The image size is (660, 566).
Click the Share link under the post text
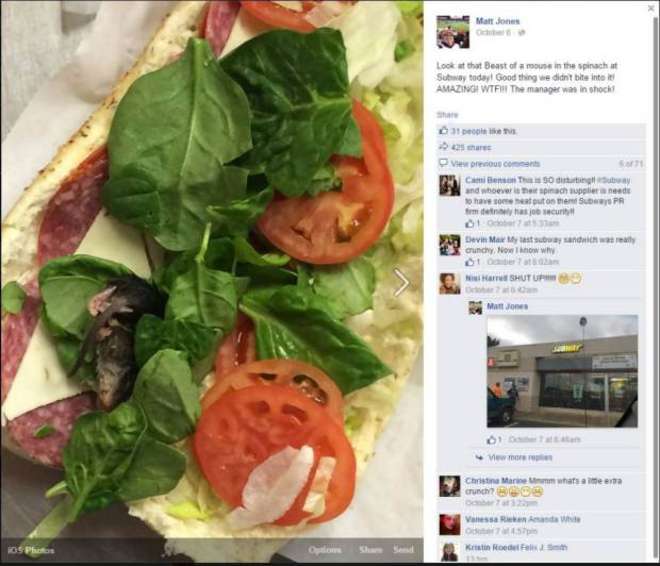[x=447, y=114]
